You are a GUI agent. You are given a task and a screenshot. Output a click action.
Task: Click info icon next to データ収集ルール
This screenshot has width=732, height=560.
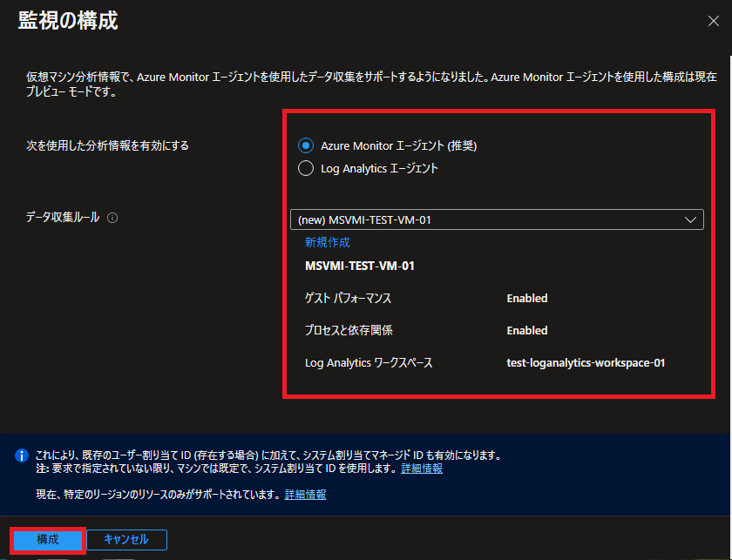(x=112, y=218)
